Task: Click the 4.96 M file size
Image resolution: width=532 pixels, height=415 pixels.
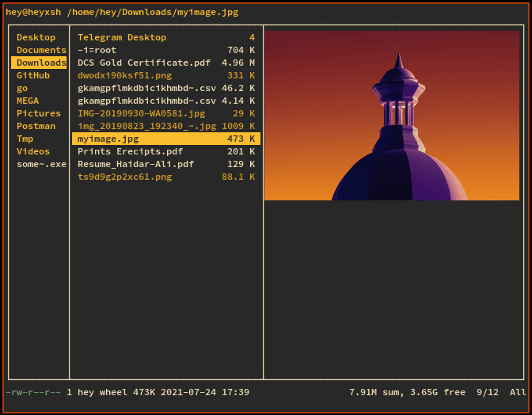Action: pyautogui.click(x=238, y=63)
